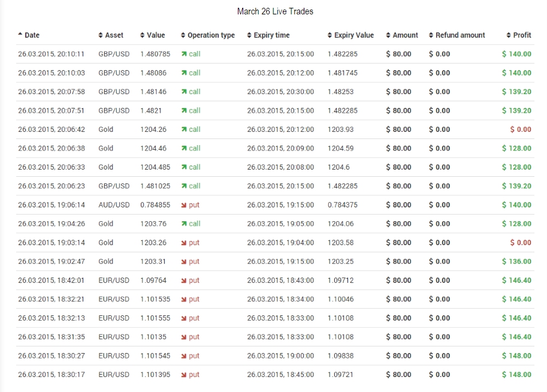Select the AUD/USD asset cell
The height and width of the screenshot is (392, 547).
click(114, 205)
